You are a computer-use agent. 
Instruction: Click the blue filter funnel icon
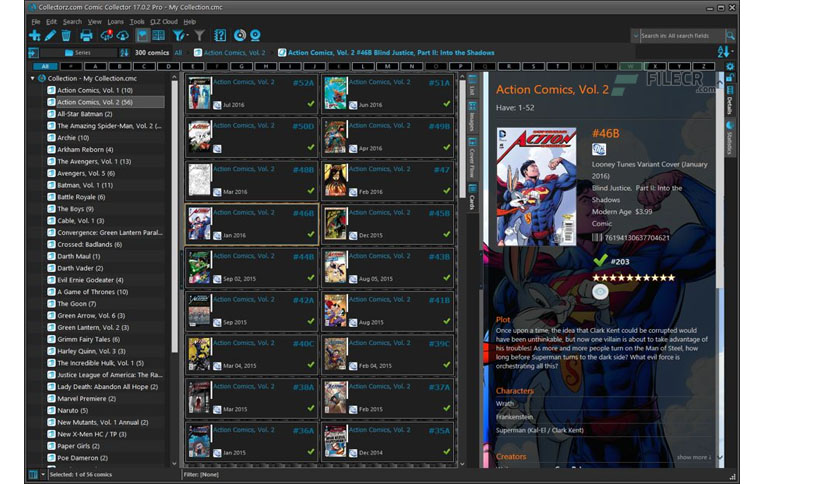click(x=178, y=36)
